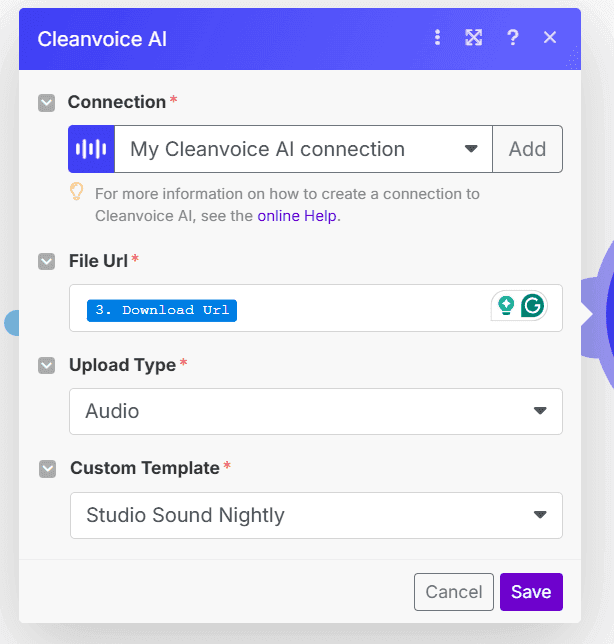Collapse the Connection section toggle
The image size is (614, 644).
pyautogui.click(x=46, y=102)
